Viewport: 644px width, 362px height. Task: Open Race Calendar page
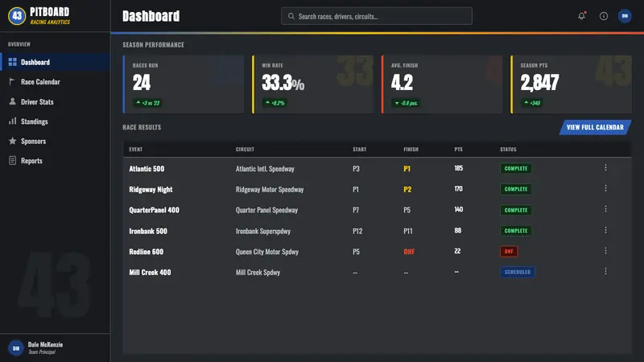(55, 82)
